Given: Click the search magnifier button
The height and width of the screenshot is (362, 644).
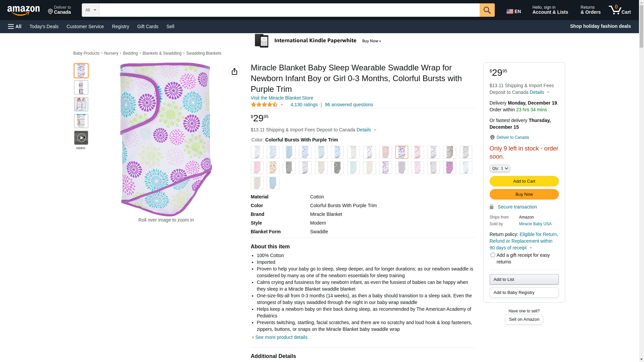Looking at the screenshot, I should click(487, 10).
